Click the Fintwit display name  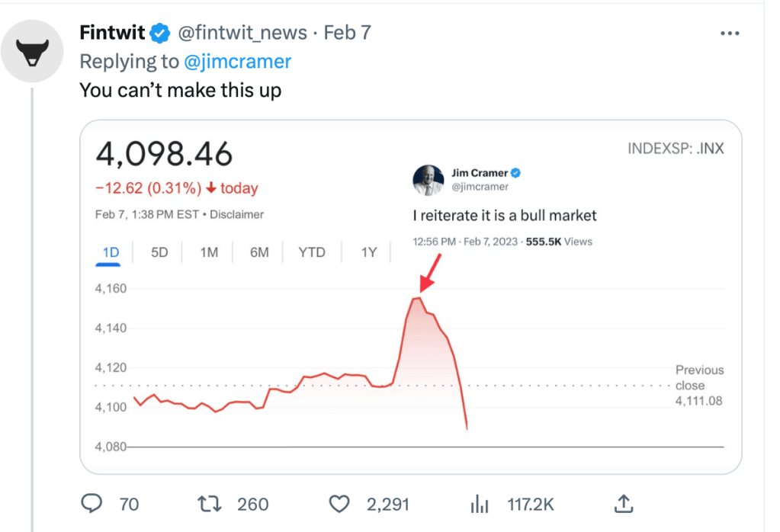(x=112, y=34)
